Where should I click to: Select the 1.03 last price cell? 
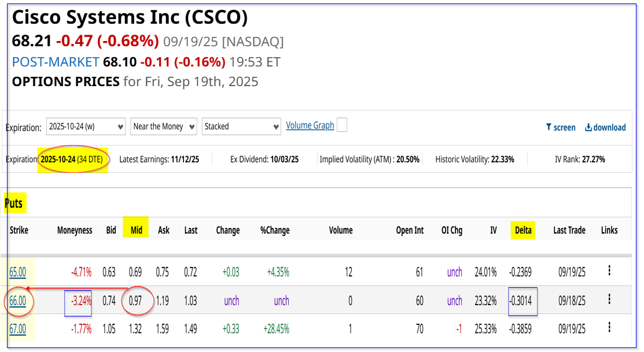tap(190, 301)
